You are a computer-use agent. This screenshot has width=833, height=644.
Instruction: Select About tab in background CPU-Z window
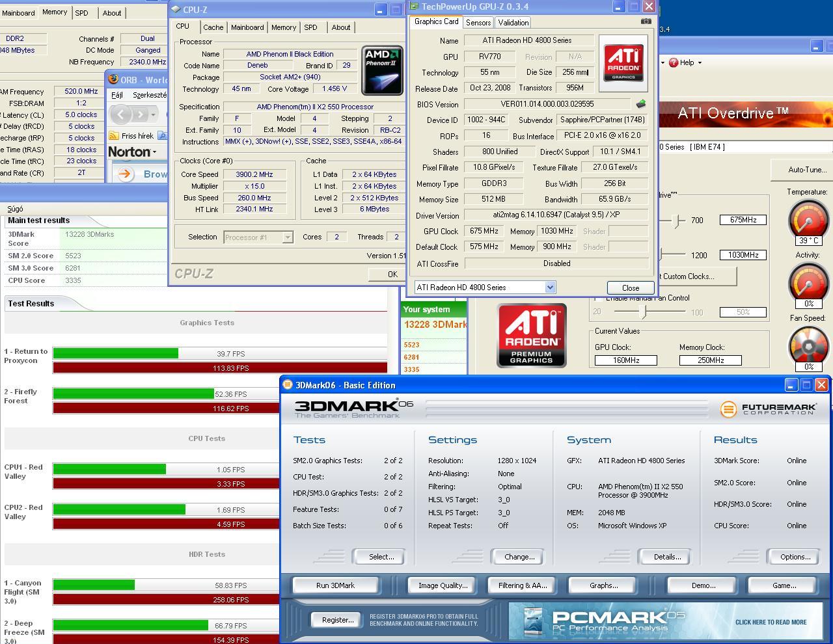(111, 12)
